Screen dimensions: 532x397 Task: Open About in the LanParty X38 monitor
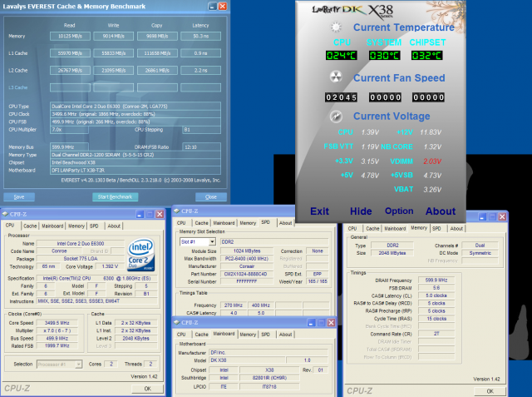pyautogui.click(x=441, y=211)
